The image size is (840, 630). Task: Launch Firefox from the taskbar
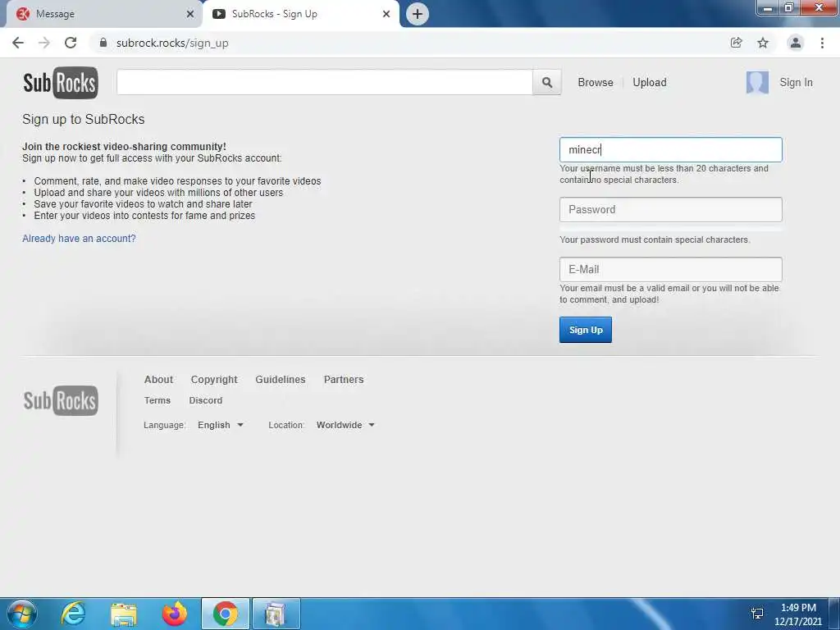pos(175,614)
